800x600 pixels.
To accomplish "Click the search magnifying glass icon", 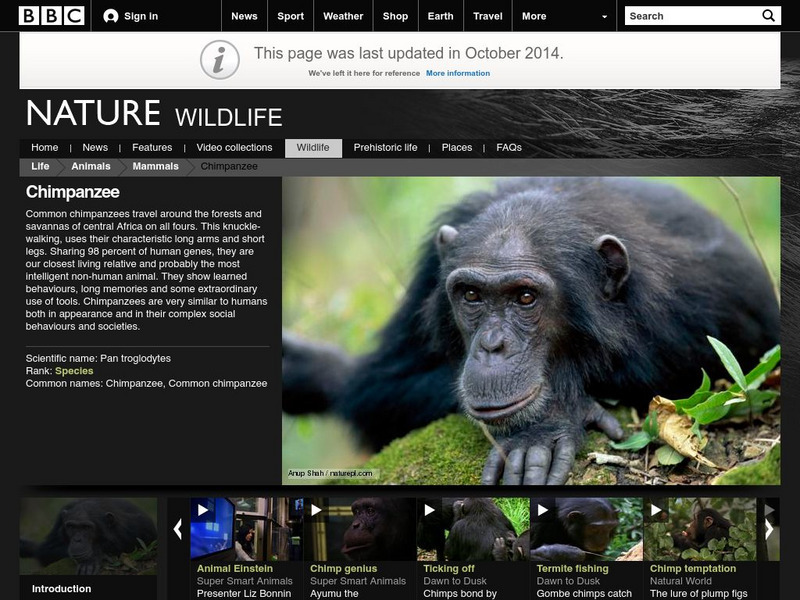I will [x=768, y=16].
